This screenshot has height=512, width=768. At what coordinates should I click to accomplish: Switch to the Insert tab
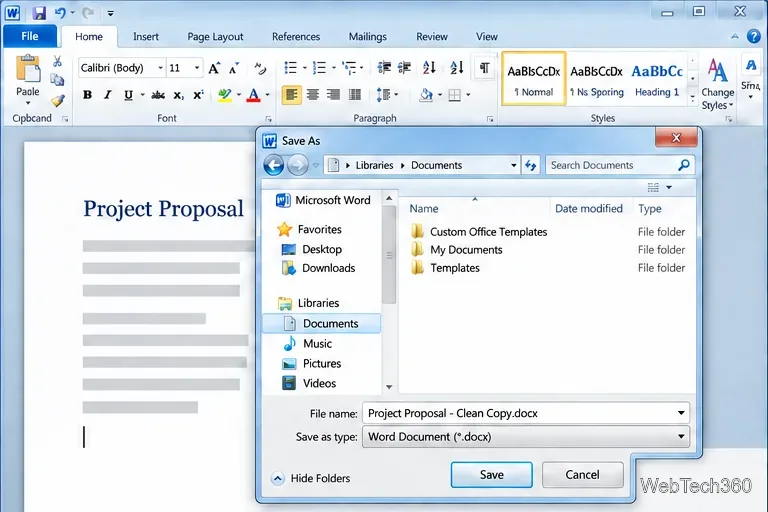point(145,37)
